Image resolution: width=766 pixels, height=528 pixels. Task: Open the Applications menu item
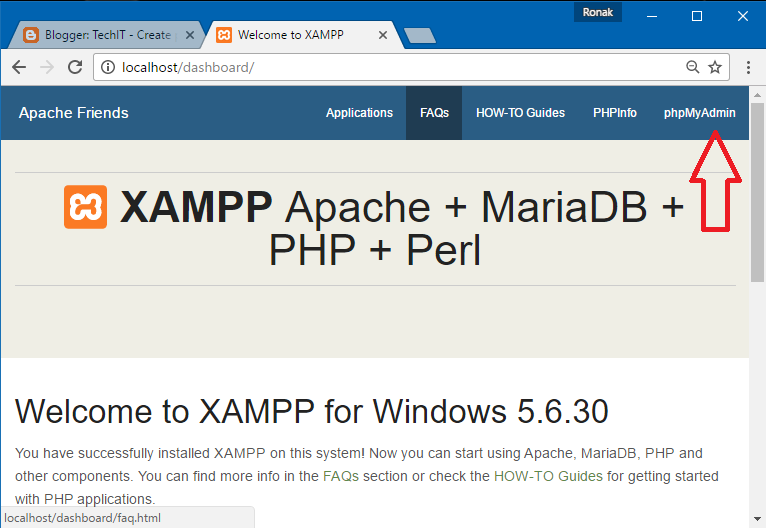pos(360,113)
